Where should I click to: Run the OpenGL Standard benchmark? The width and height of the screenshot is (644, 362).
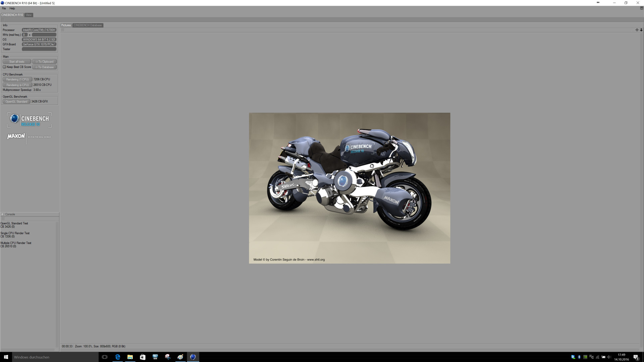[x=16, y=102]
